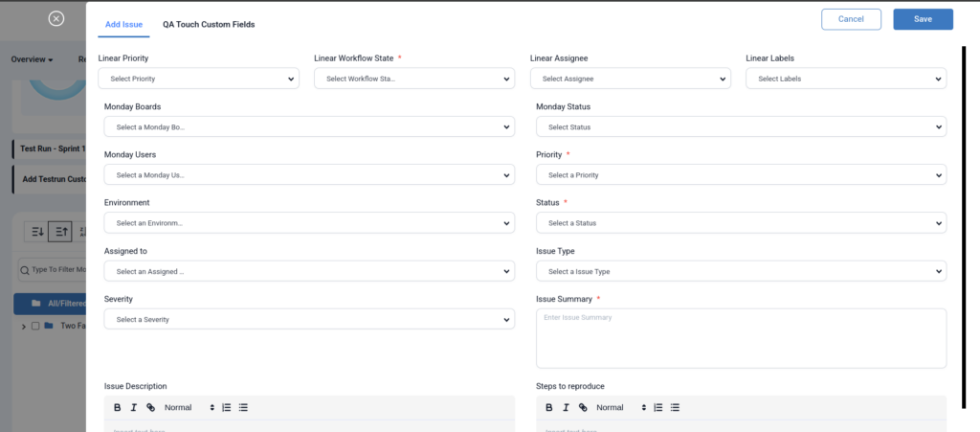Apply bold in Issue Description editor
The image size is (980, 432).
click(x=118, y=408)
